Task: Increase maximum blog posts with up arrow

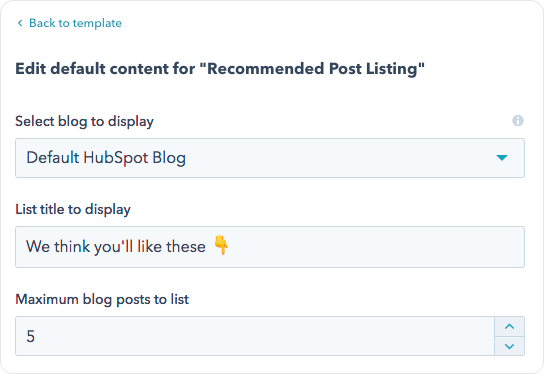Action: (509, 326)
